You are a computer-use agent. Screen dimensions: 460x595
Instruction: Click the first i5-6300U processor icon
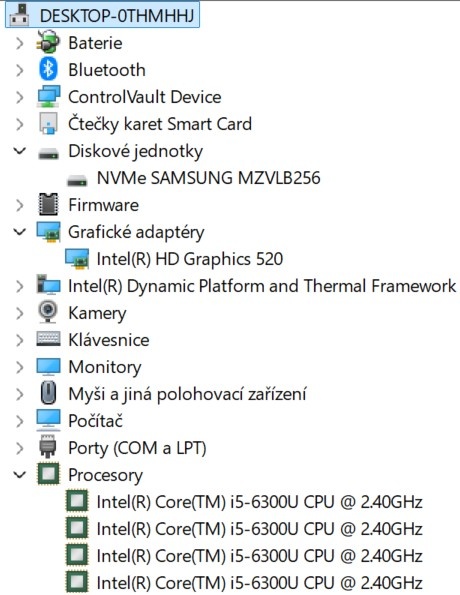77,501
